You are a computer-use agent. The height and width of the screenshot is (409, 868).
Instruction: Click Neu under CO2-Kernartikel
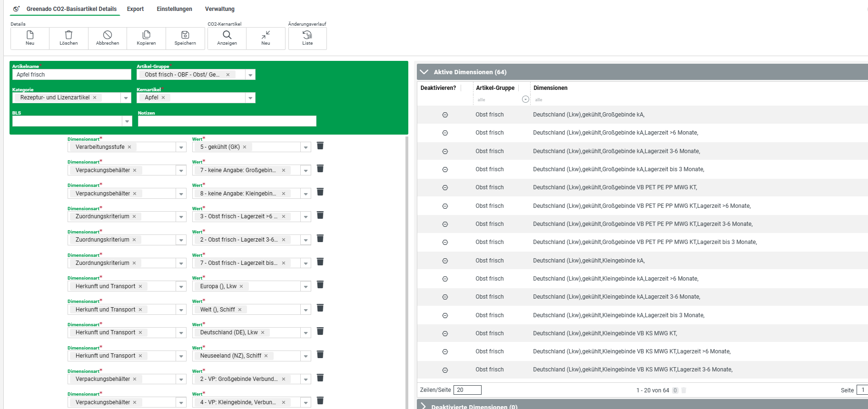pyautogui.click(x=266, y=38)
